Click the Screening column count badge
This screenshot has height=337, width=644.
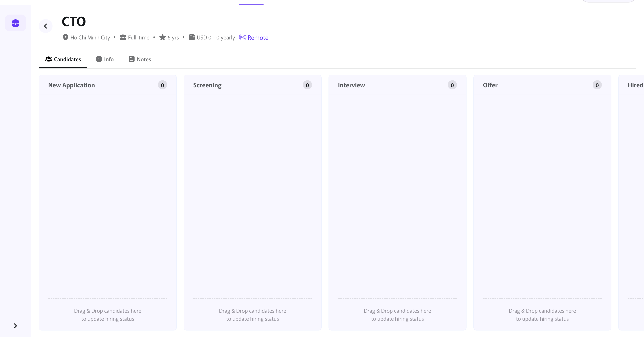(307, 85)
